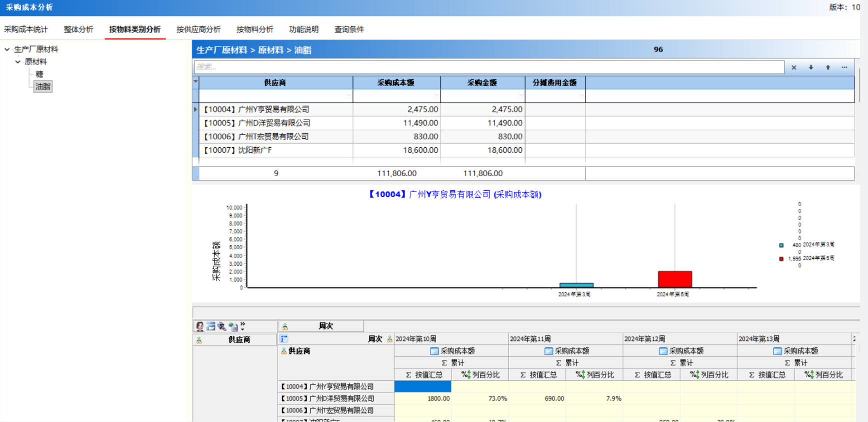Image resolution: width=868 pixels, height=422 pixels.
Task: Click blue layout icon beside 周次 row header
Action: coord(284,339)
